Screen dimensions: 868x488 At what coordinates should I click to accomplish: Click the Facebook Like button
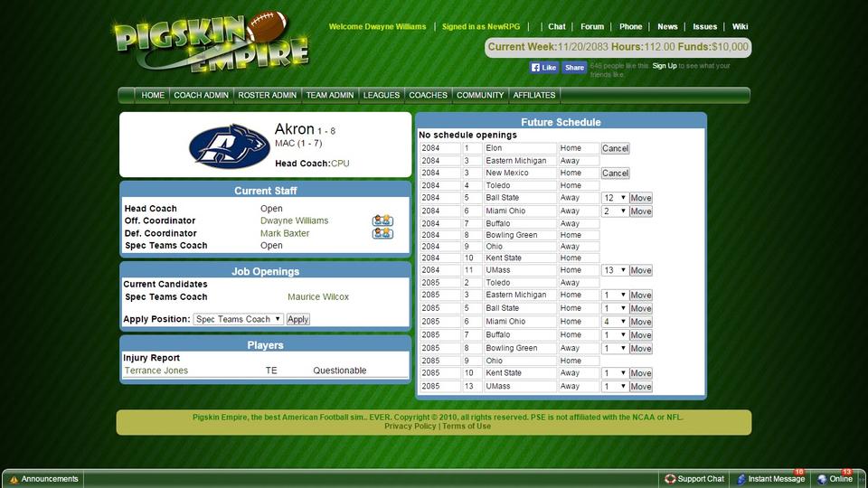(x=543, y=67)
